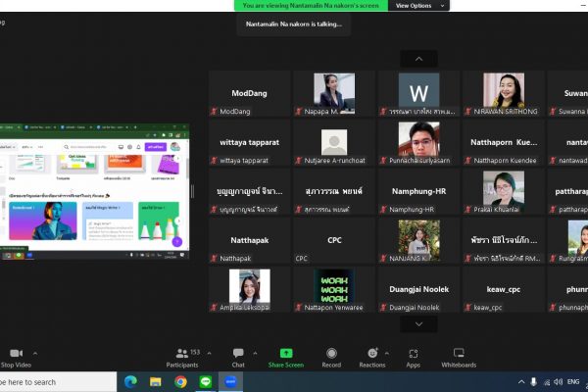Select the CPC participant tile
Screen dimensions: 588x392
point(334,240)
